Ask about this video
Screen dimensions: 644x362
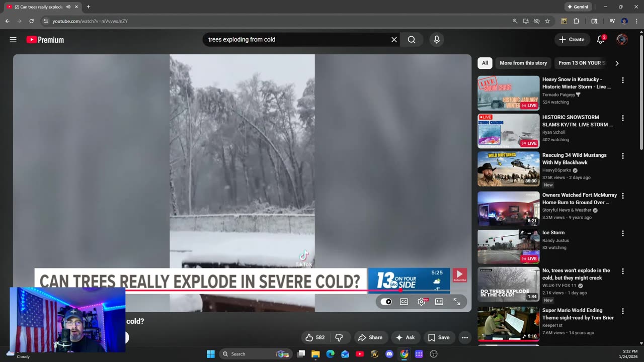coord(406,337)
